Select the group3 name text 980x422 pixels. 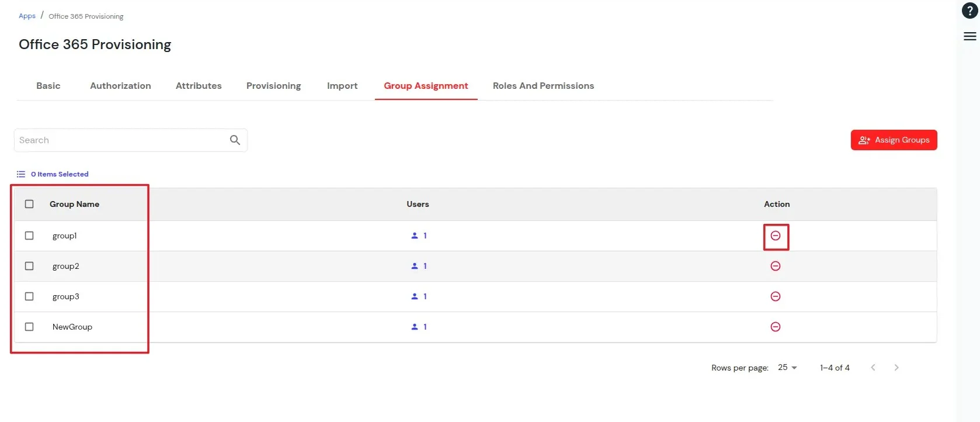tap(65, 296)
